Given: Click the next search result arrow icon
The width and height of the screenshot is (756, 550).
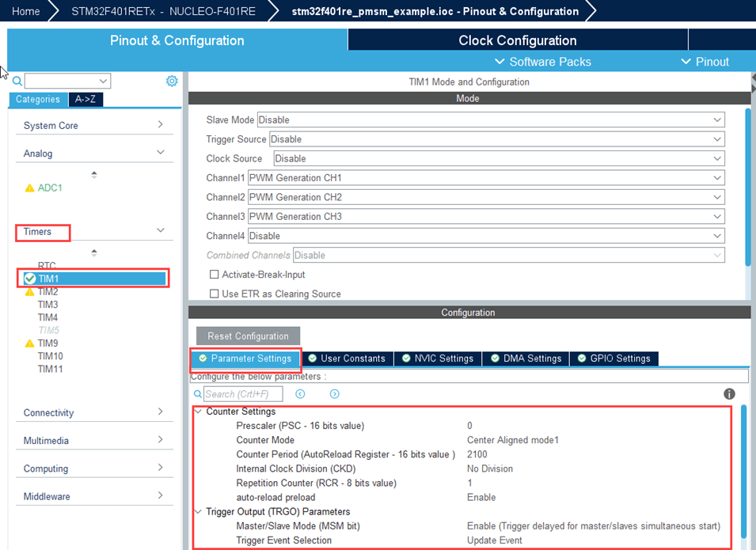Looking at the screenshot, I should 335,394.
